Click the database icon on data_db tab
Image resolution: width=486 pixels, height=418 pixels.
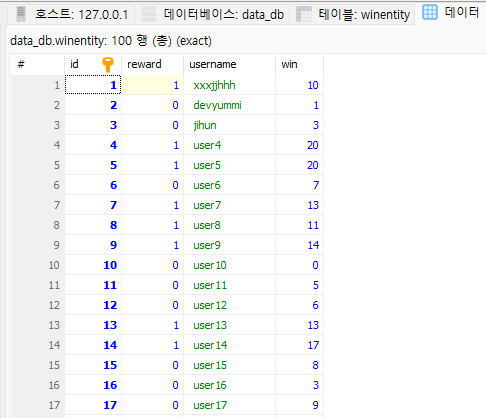[x=149, y=14]
